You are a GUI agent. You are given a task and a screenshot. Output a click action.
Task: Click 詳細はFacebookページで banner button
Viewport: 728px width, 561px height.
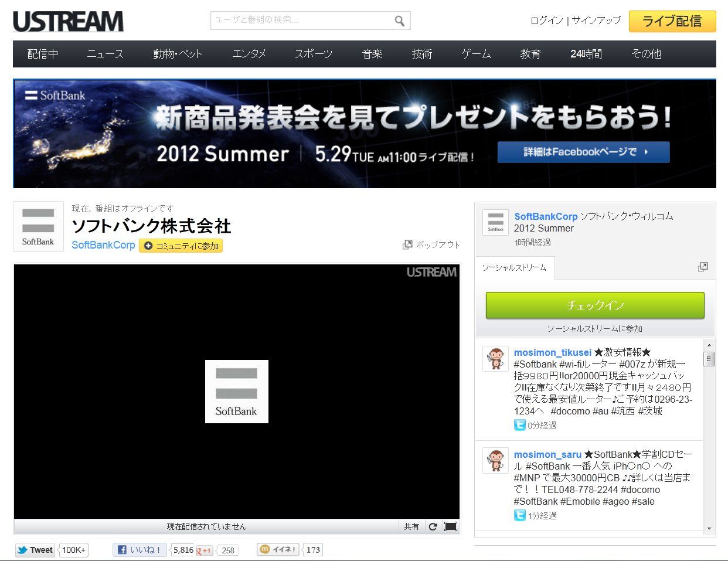[584, 152]
